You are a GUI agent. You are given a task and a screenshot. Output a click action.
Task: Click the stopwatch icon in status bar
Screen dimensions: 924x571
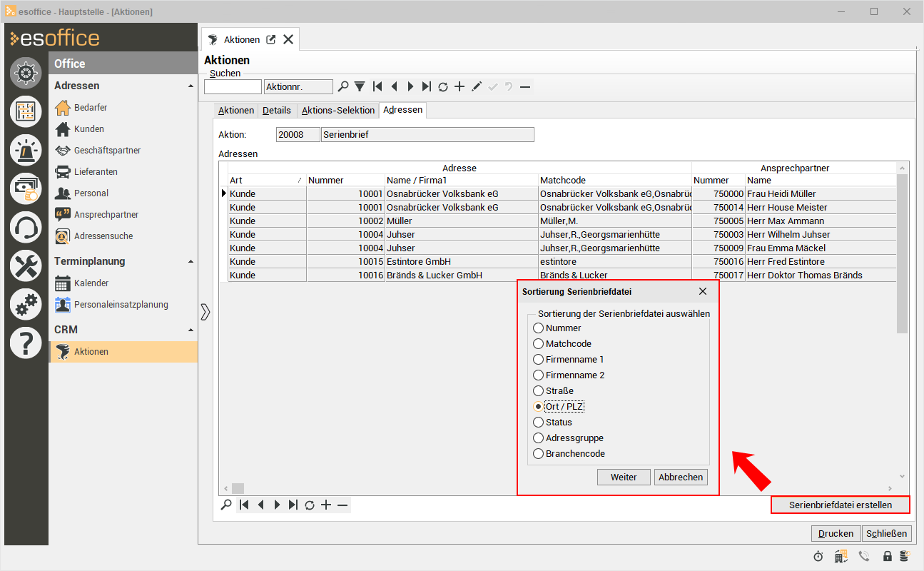point(818,556)
